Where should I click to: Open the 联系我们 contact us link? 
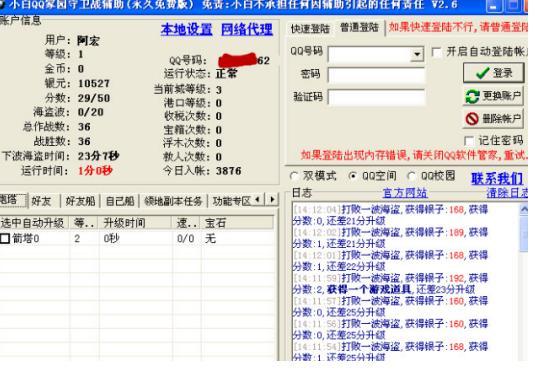pyautogui.click(x=497, y=178)
